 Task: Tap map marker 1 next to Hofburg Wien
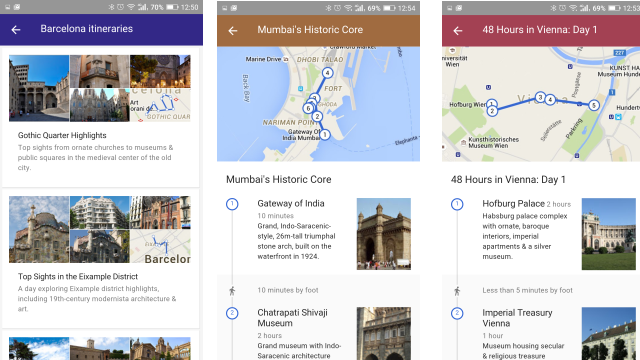point(492,104)
